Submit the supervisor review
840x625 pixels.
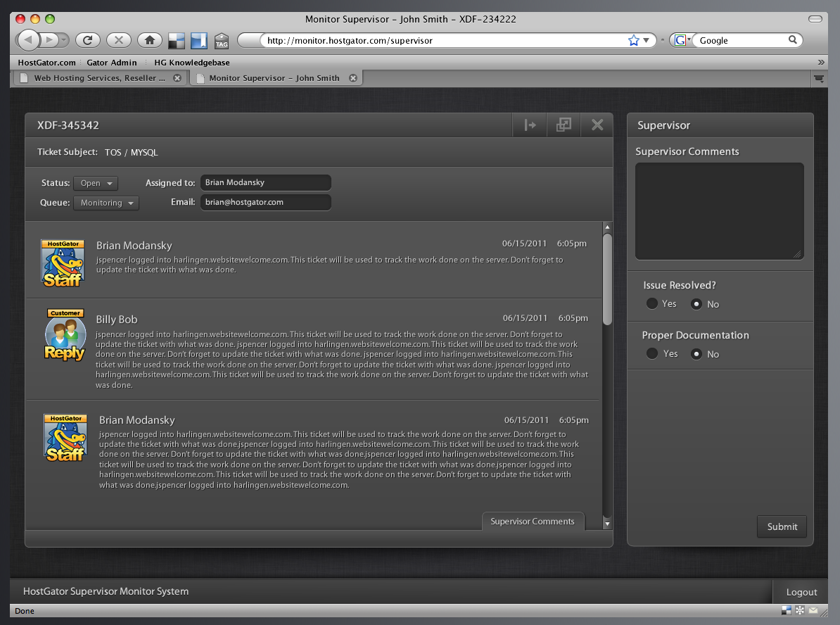tap(782, 526)
